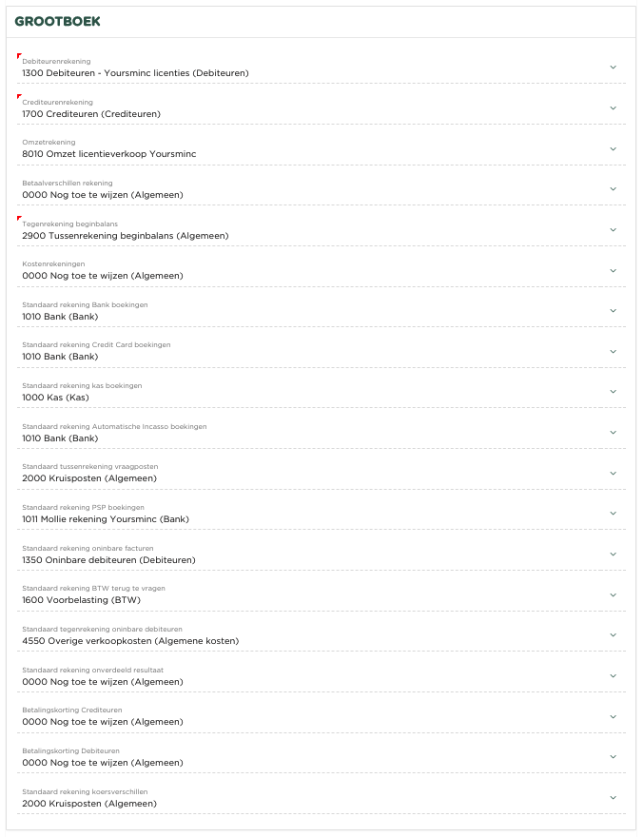644x837 pixels.
Task: Expand the Tegenrekening beginbalans dropdown
Action: (x=613, y=230)
